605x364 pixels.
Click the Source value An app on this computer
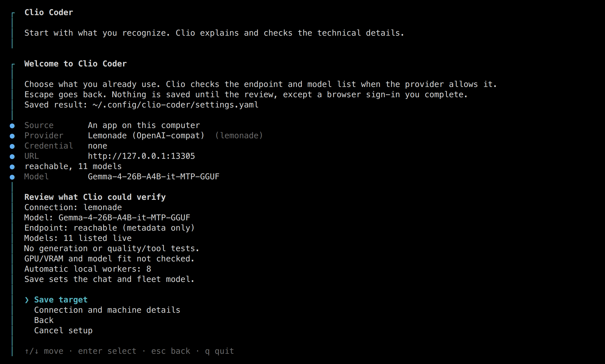(x=144, y=125)
